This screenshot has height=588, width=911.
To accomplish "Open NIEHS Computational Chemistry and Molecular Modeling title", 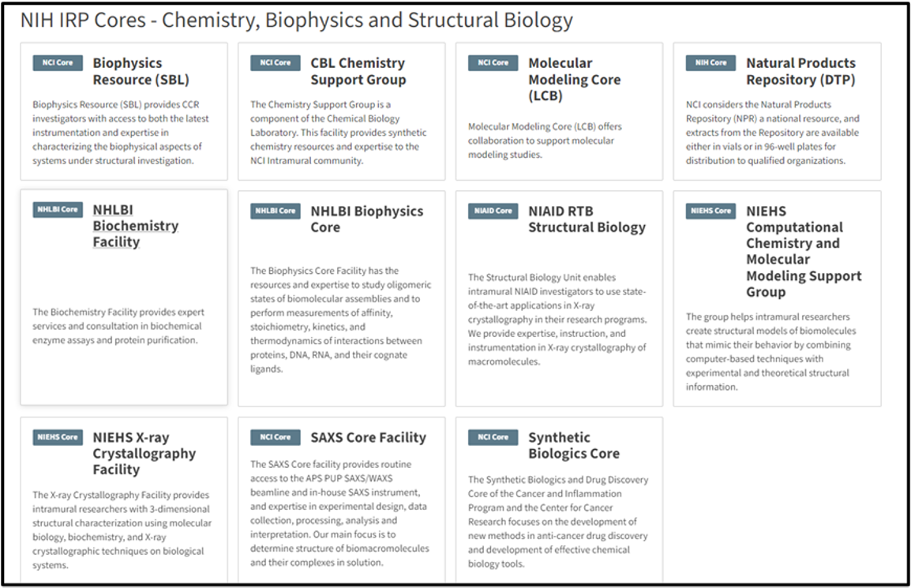I will click(803, 251).
